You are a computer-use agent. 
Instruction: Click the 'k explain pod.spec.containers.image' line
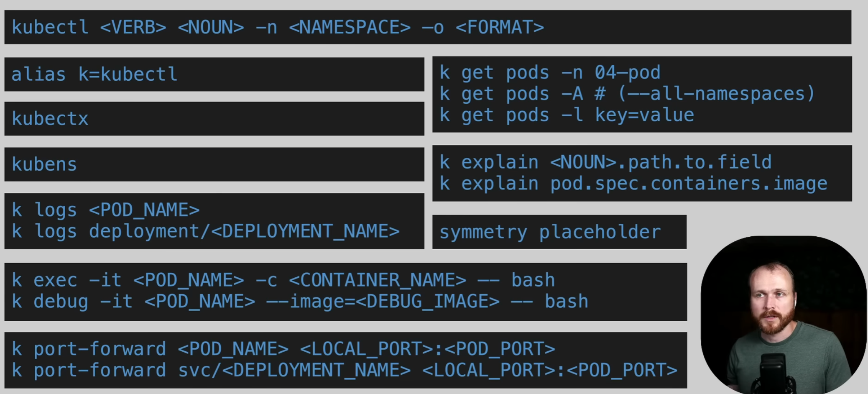[633, 184]
